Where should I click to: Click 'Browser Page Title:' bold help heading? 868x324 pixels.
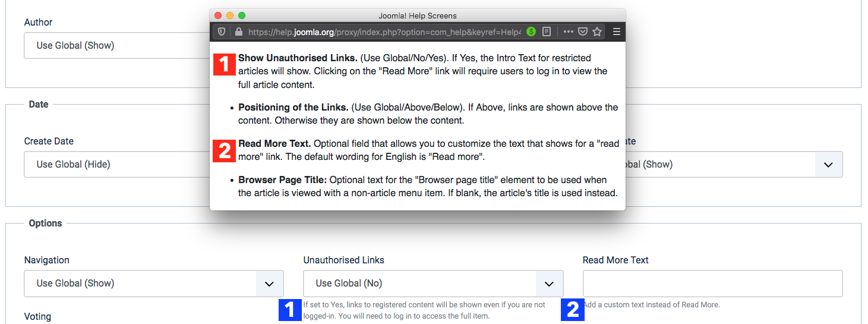(283, 180)
